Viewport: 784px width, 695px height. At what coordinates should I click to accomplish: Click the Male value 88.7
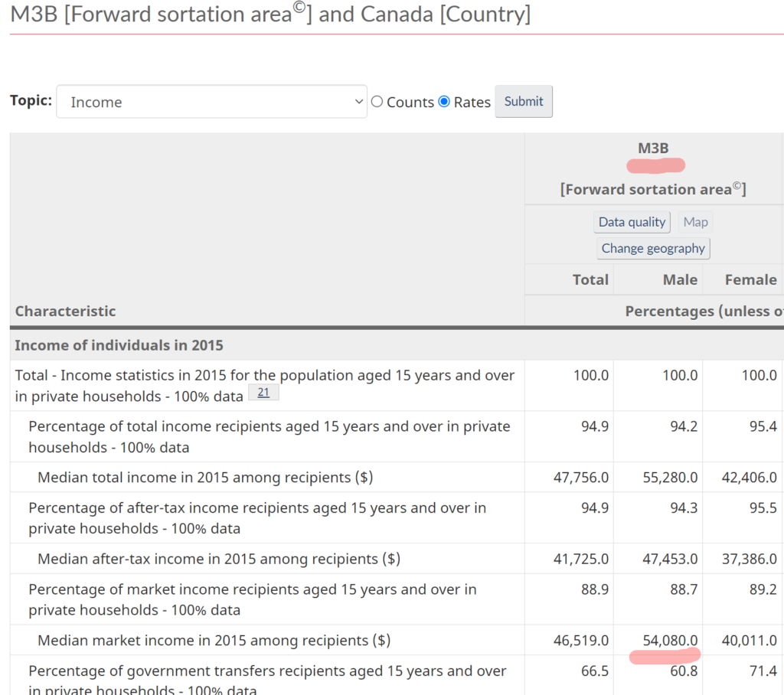point(684,589)
